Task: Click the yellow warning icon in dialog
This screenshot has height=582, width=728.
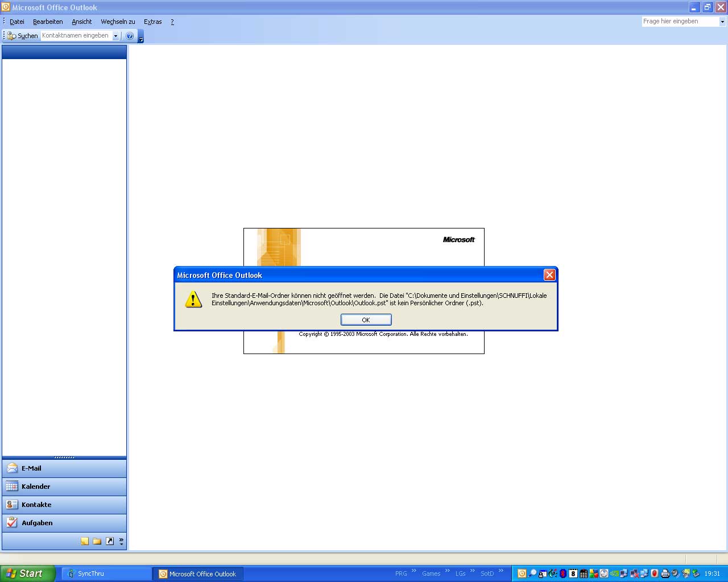Action: 193,300
